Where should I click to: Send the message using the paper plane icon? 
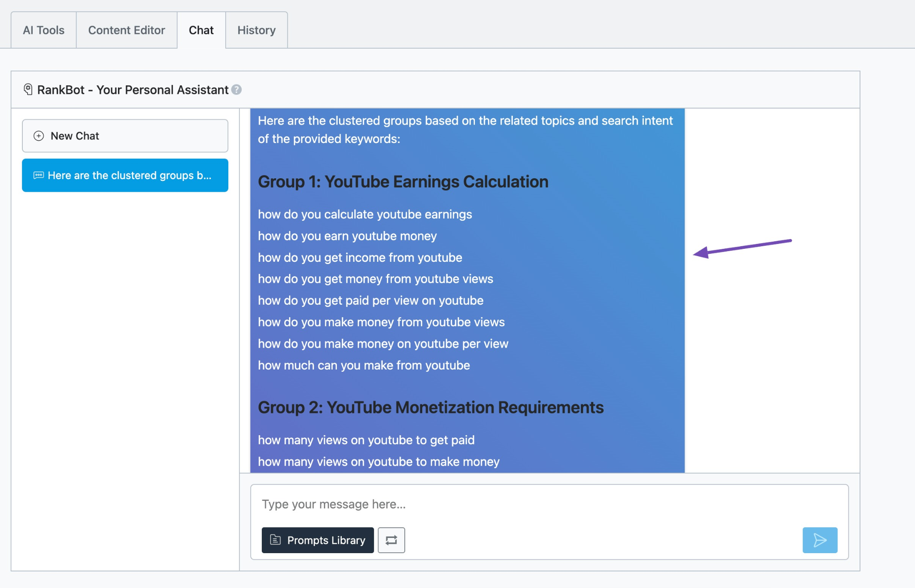[x=820, y=540]
